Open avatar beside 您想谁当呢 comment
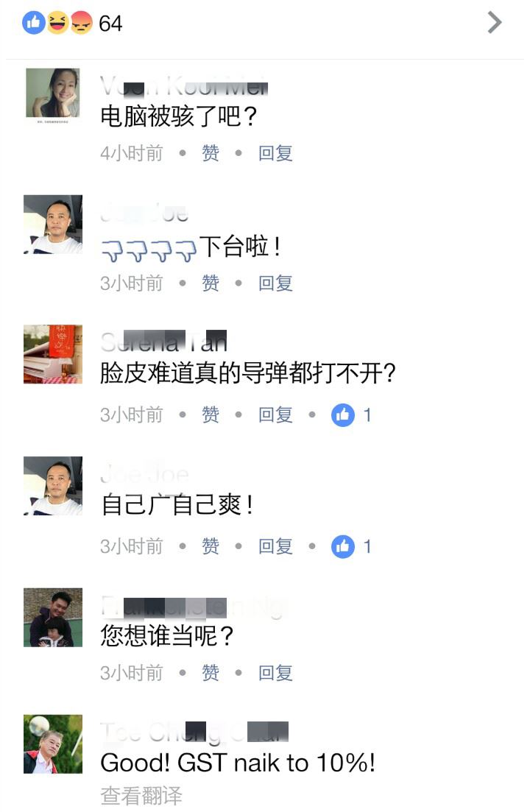 click(53, 618)
